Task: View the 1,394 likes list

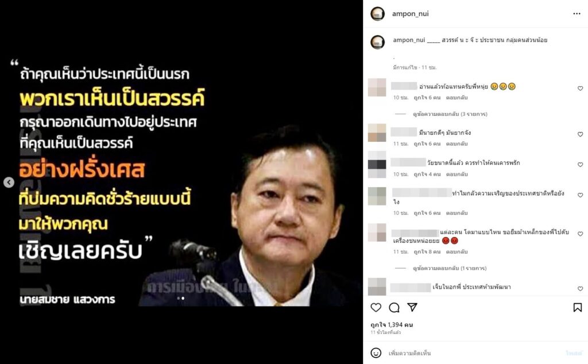Action: 392,324
